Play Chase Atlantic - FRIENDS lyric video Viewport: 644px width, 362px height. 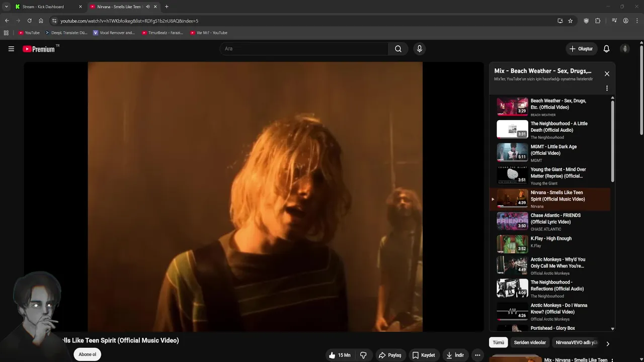coord(550,222)
